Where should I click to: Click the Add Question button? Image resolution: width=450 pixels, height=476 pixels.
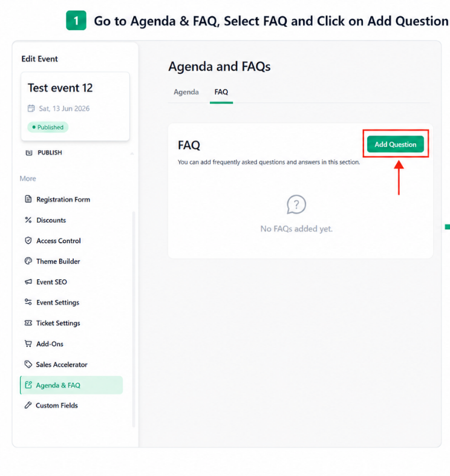pyautogui.click(x=396, y=144)
